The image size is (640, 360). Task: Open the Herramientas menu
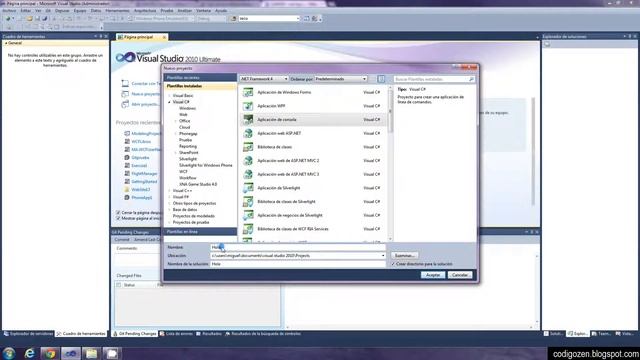(x=117, y=11)
